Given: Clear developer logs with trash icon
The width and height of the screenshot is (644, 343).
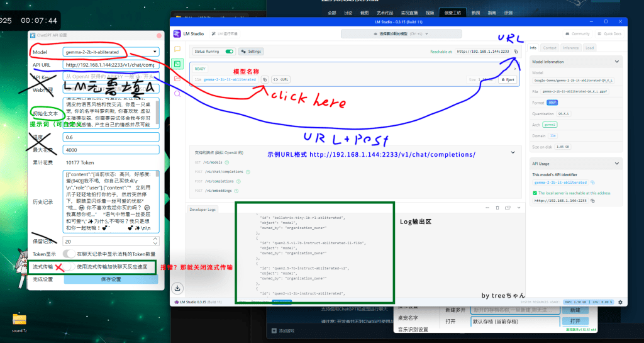Looking at the screenshot, I should [x=497, y=208].
